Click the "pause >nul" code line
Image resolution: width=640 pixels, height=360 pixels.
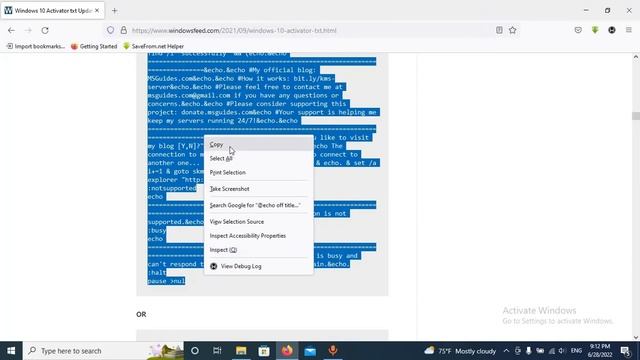[x=166, y=281]
